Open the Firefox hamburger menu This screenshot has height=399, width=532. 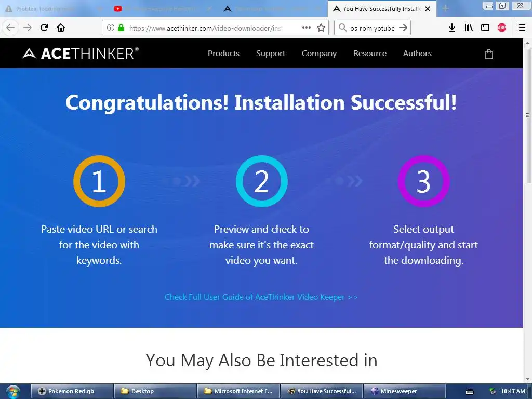522,28
